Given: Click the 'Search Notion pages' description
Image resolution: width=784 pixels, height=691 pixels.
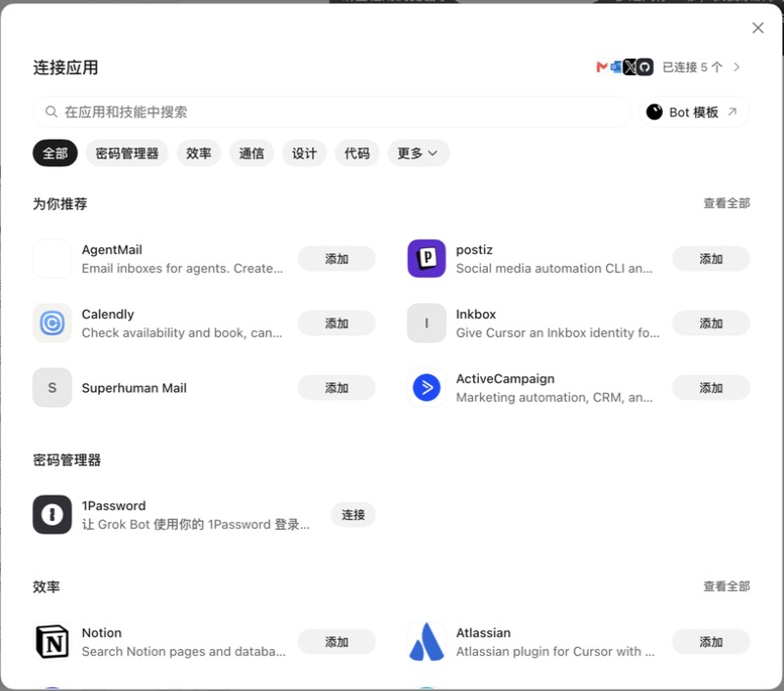Looking at the screenshot, I should pos(184,651).
